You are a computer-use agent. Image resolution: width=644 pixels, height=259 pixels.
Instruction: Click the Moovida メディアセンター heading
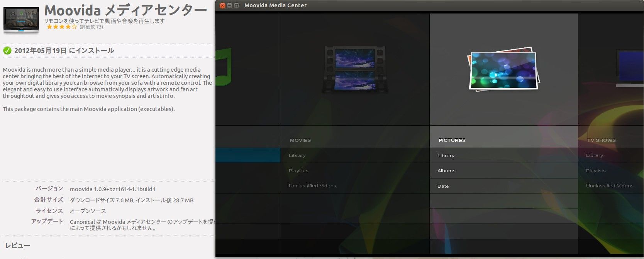[126, 10]
